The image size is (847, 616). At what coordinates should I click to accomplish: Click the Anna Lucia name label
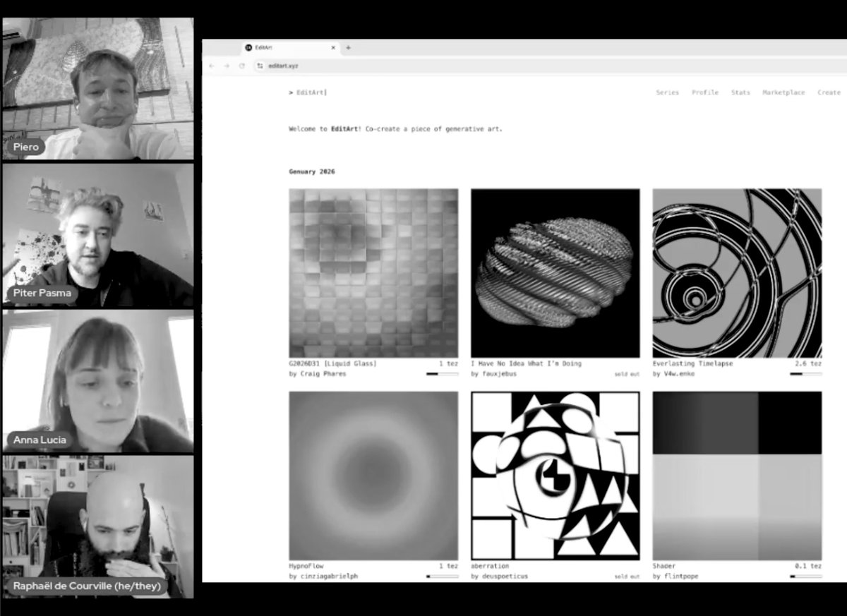click(40, 440)
